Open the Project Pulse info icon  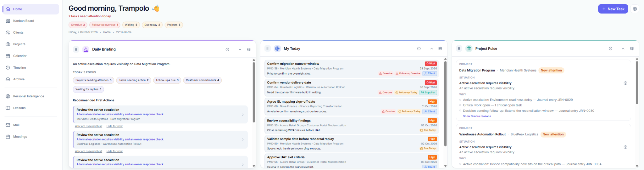tap(610, 48)
